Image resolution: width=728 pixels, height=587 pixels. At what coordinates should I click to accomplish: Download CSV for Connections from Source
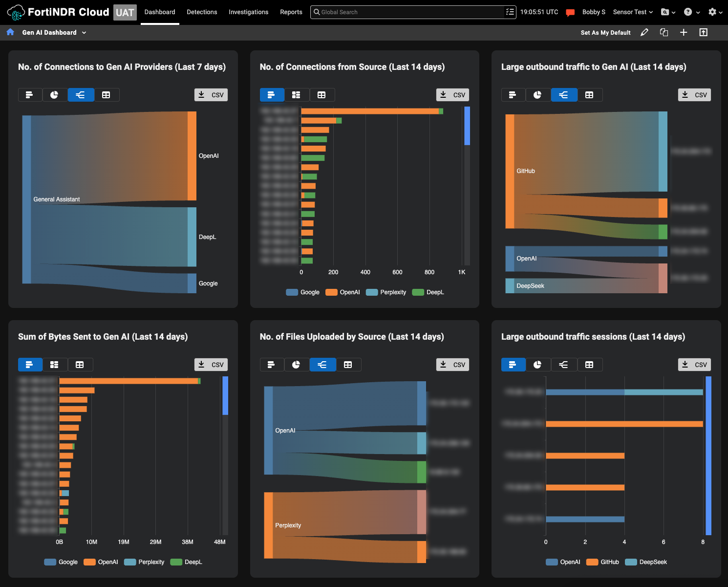[452, 95]
